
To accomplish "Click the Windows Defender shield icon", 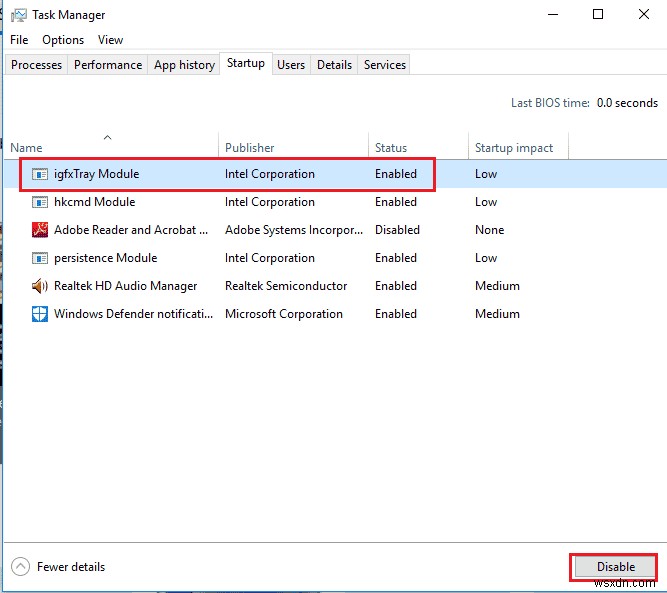I will pos(40,314).
